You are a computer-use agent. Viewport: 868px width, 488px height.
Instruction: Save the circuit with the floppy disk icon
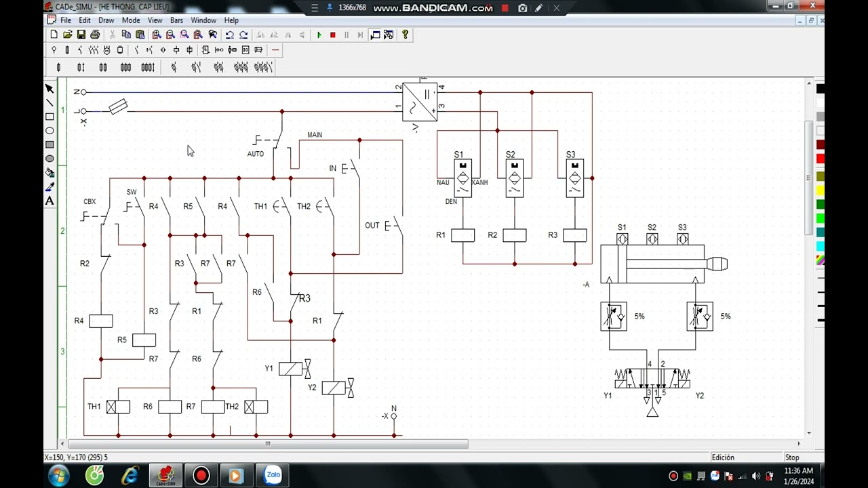point(81,35)
